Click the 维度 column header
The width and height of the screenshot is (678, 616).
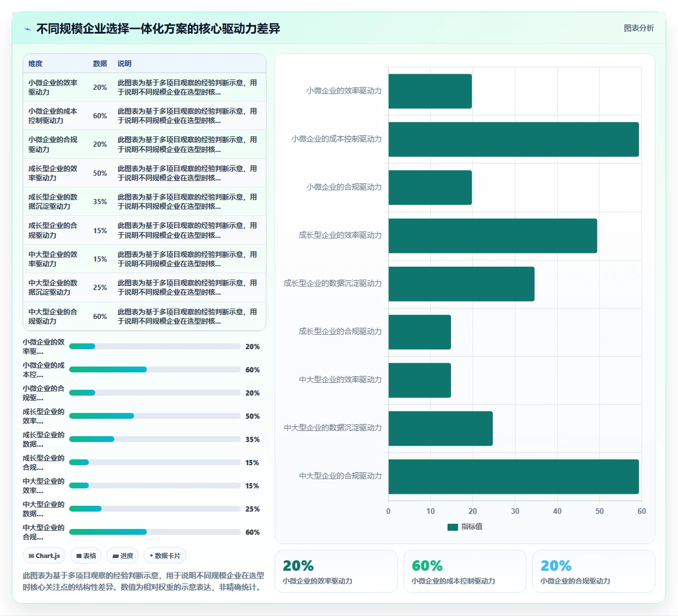[35, 63]
